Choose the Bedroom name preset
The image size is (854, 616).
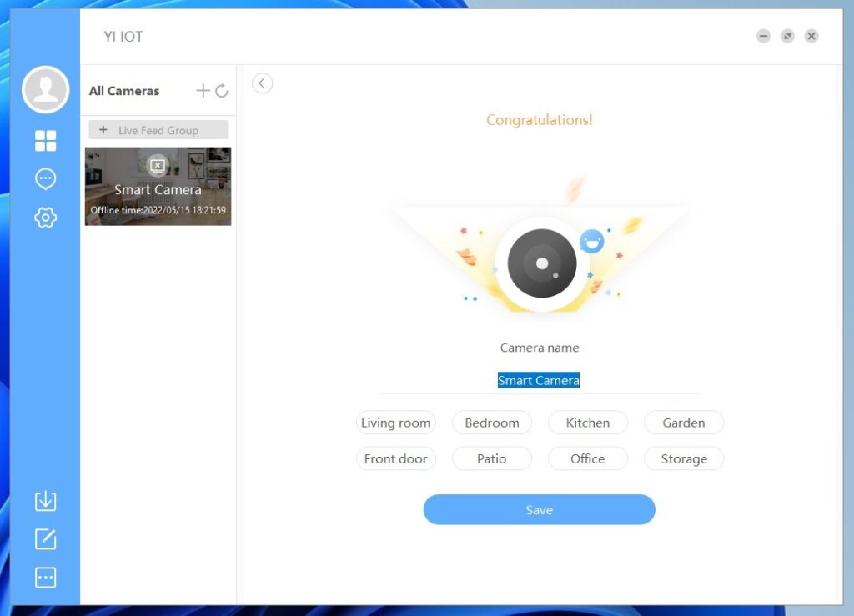492,423
